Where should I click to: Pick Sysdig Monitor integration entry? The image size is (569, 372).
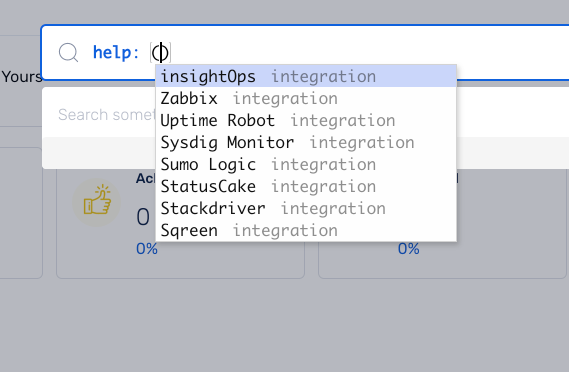(306, 142)
